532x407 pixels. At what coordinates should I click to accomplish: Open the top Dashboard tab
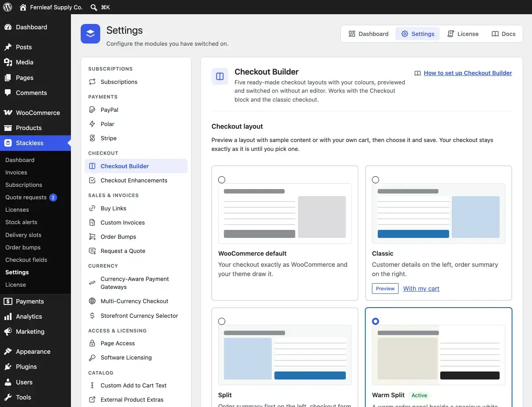tap(368, 34)
